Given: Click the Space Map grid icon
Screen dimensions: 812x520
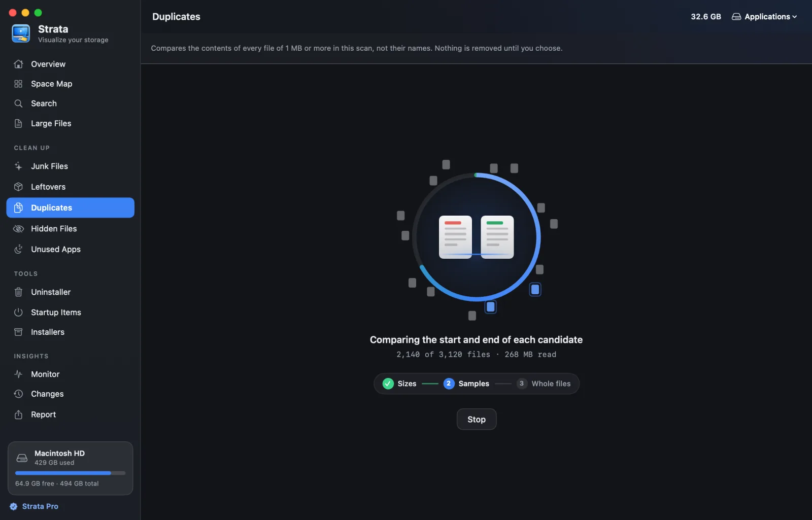Looking at the screenshot, I should (18, 84).
